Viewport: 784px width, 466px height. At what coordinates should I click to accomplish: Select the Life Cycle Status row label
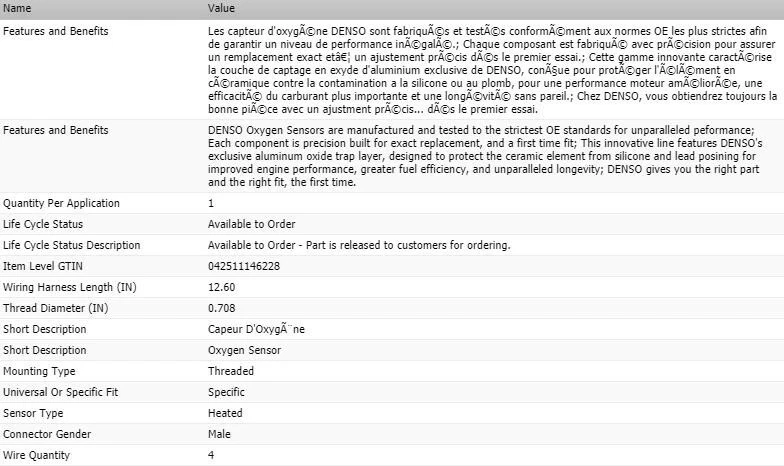pyautogui.click(x=45, y=224)
